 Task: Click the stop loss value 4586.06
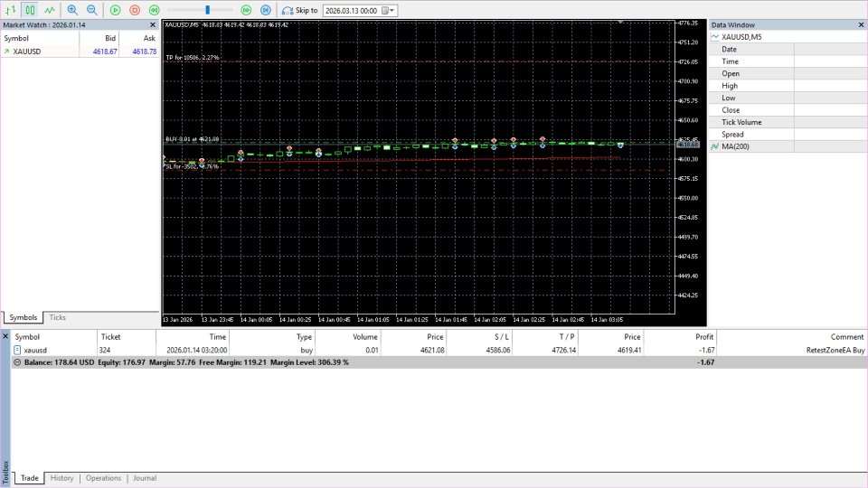point(498,351)
